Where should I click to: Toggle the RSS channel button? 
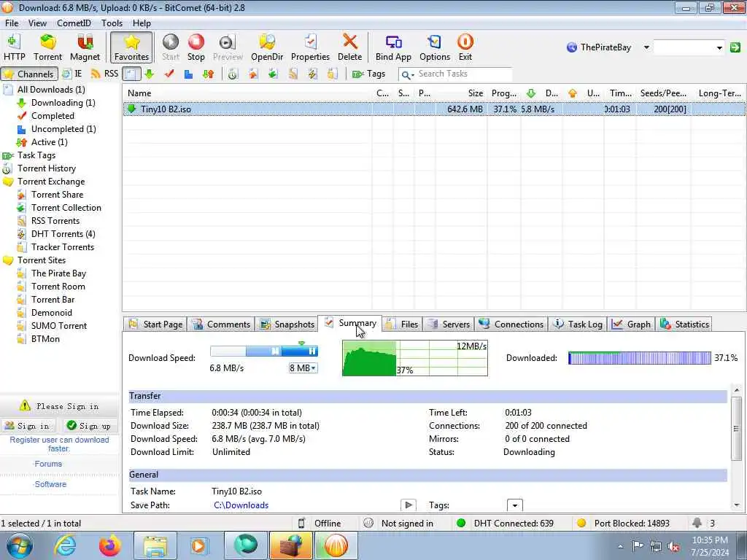tap(104, 74)
